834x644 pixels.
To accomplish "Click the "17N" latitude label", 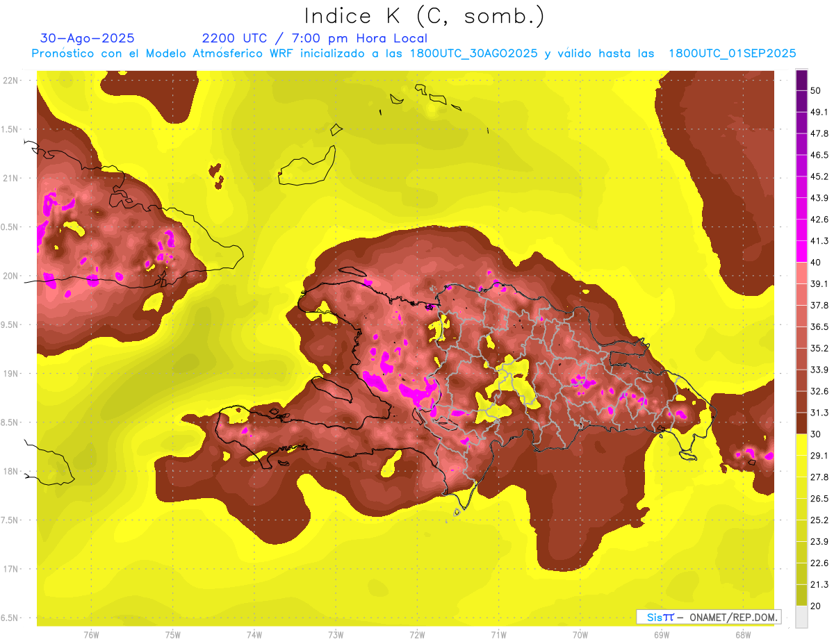I will 10,569.
